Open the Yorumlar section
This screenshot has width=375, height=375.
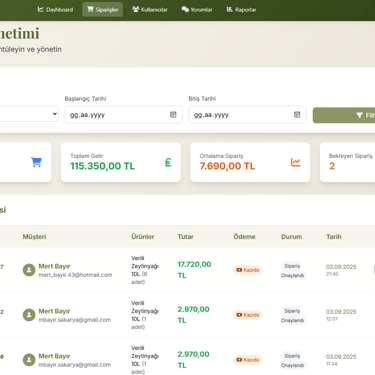[197, 10]
